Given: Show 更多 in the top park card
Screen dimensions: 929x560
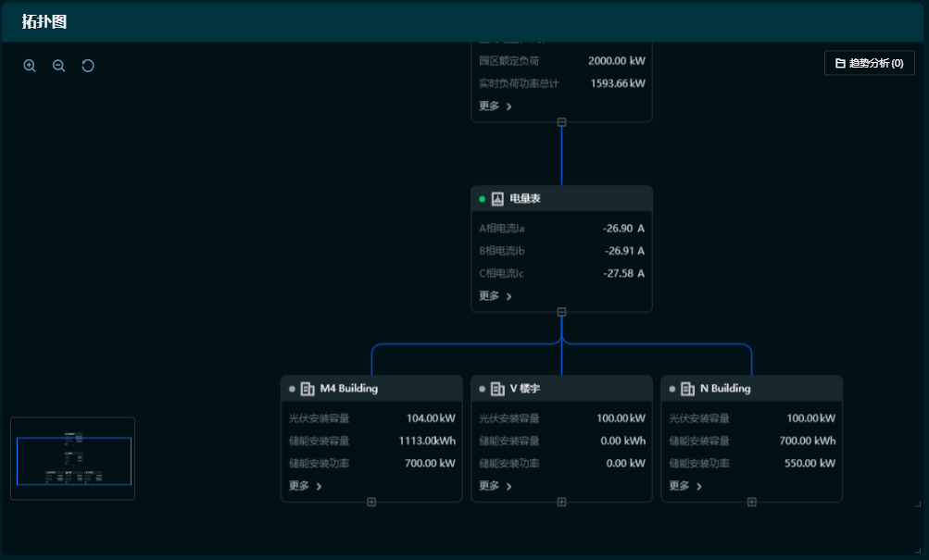Looking at the screenshot, I should (x=496, y=106).
